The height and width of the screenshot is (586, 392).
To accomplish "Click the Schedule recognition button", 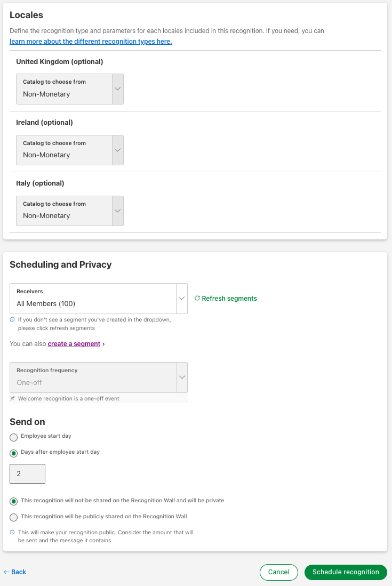I will [346, 572].
